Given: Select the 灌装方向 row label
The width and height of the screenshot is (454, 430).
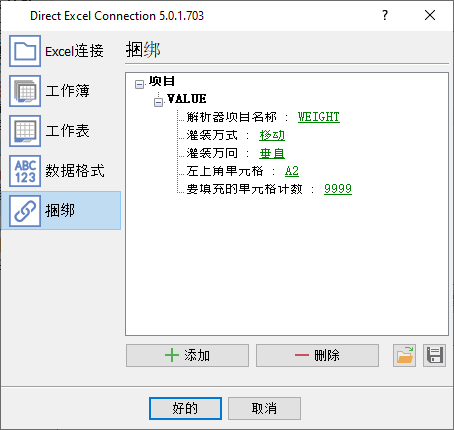Looking at the screenshot, I should (x=212, y=153).
